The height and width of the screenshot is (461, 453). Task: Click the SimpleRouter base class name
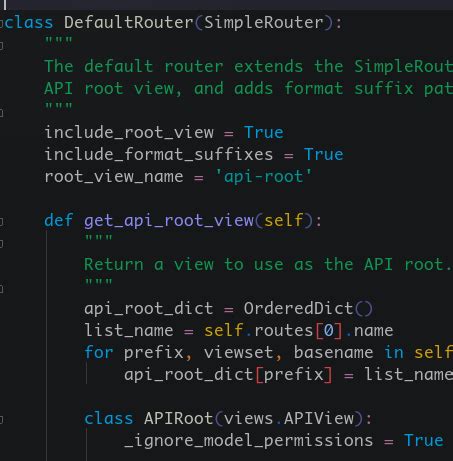pyautogui.click(x=263, y=23)
